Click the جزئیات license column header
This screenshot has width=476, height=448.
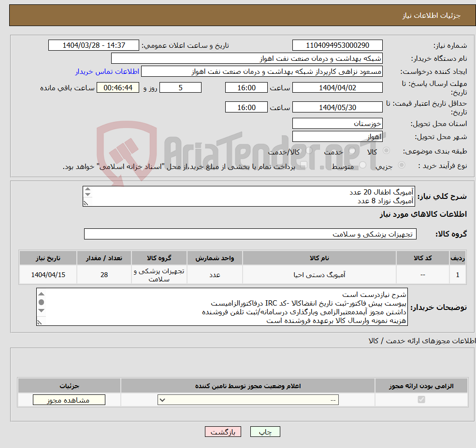click(x=69, y=386)
